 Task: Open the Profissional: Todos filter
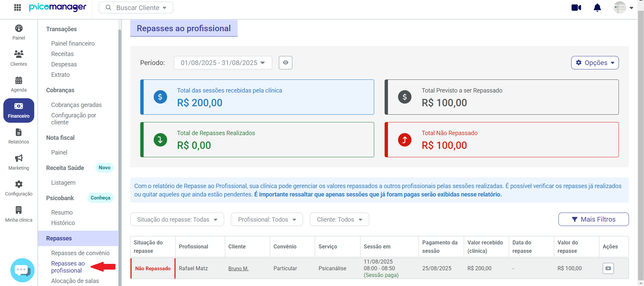pyautogui.click(x=267, y=219)
